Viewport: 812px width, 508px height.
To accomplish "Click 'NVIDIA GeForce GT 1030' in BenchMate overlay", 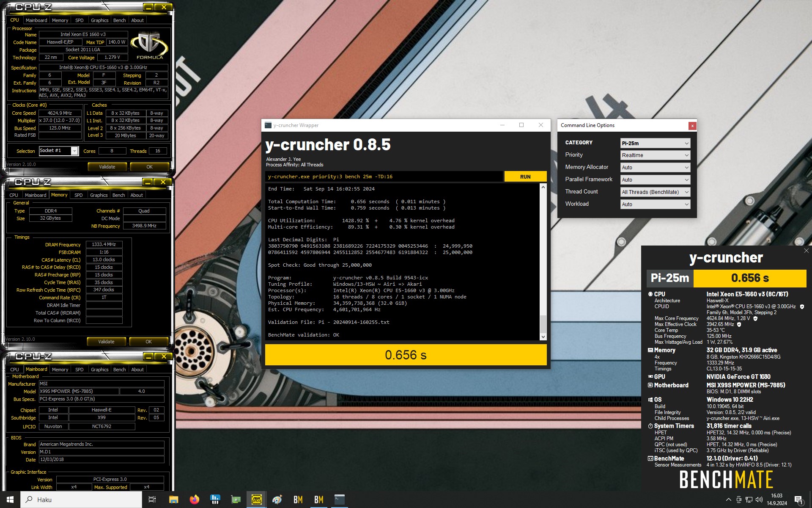I will (x=738, y=377).
